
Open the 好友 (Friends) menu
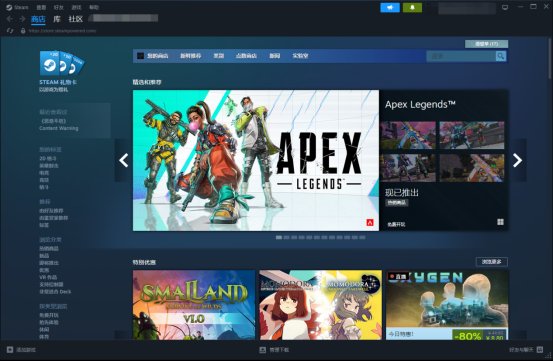(x=59, y=7)
